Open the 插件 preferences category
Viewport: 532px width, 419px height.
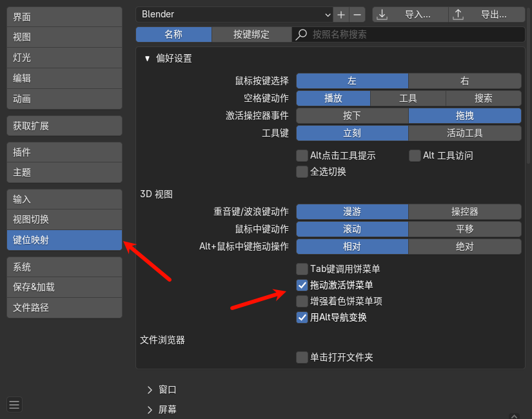tap(64, 152)
